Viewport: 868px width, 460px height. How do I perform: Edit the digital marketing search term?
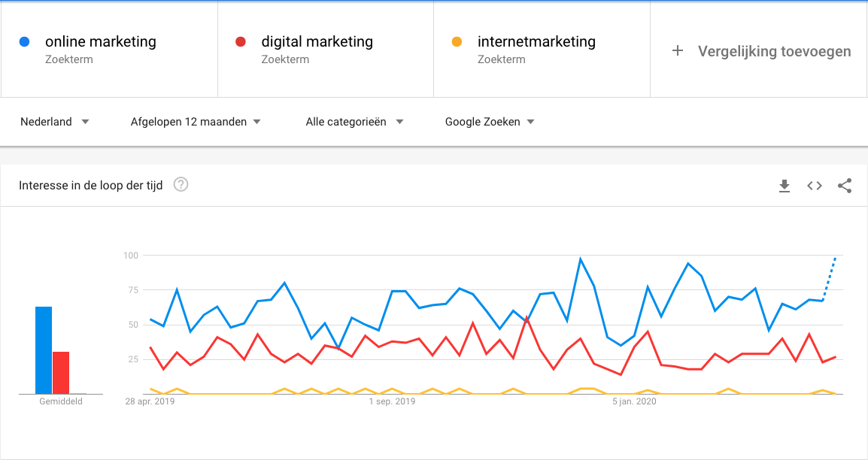coord(317,42)
